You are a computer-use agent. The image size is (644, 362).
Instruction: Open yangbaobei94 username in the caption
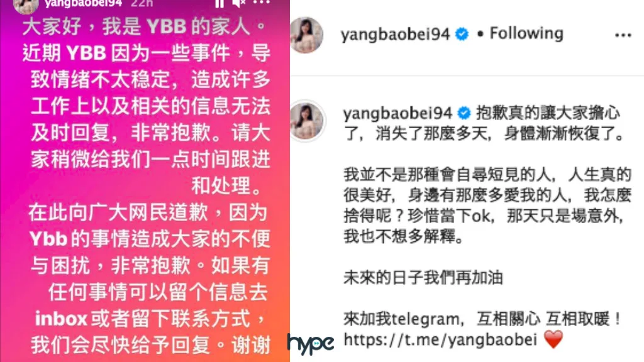coord(397,113)
